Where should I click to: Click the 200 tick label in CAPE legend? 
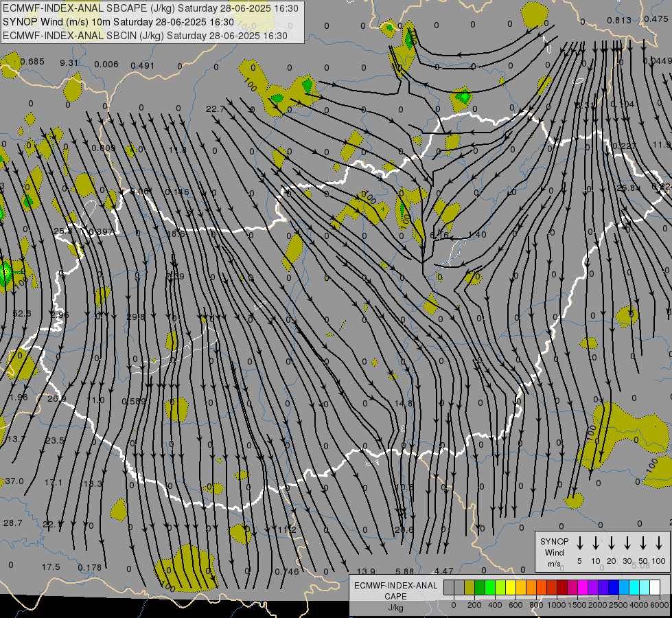[x=474, y=605]
